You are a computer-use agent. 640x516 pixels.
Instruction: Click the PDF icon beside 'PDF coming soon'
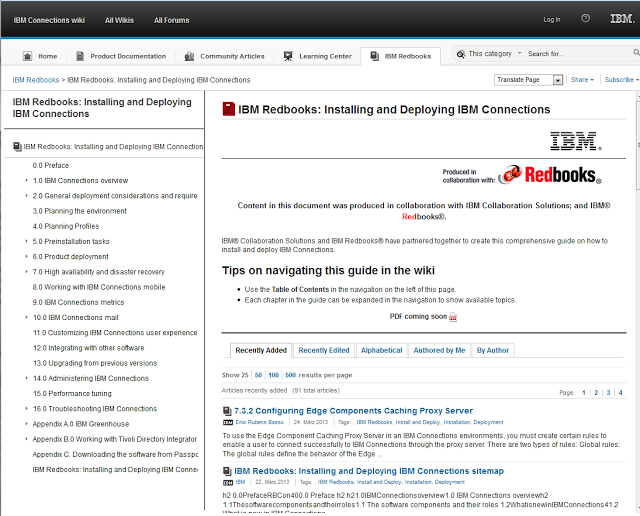453,317
